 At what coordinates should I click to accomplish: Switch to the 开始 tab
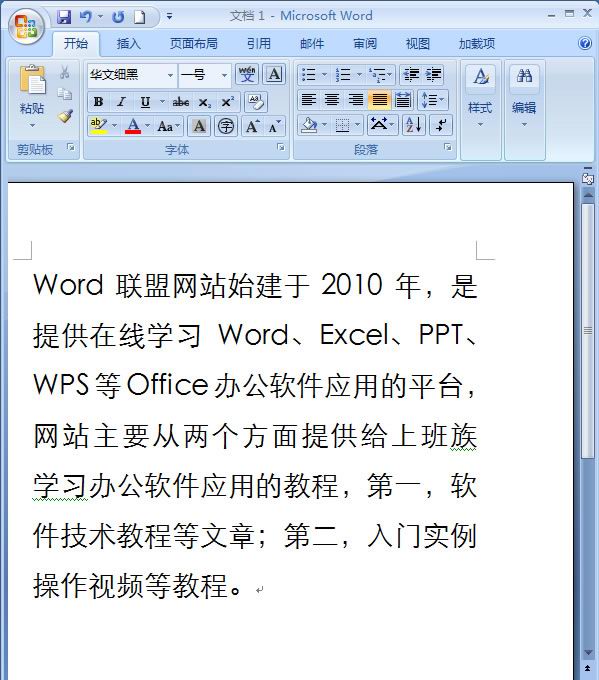pyautogui.click(x=76, y=43)
